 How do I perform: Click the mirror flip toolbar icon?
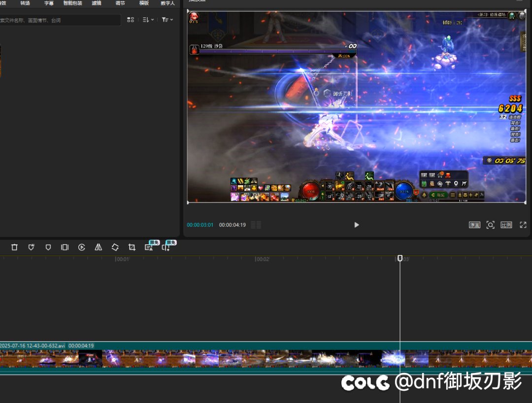coord(99,247)
